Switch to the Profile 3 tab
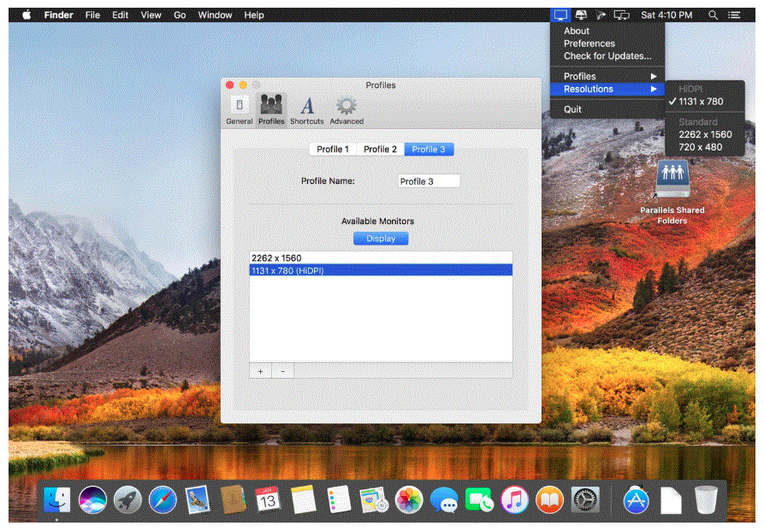The height and width of the screenshot is (532, 764). tap(429, 149)
